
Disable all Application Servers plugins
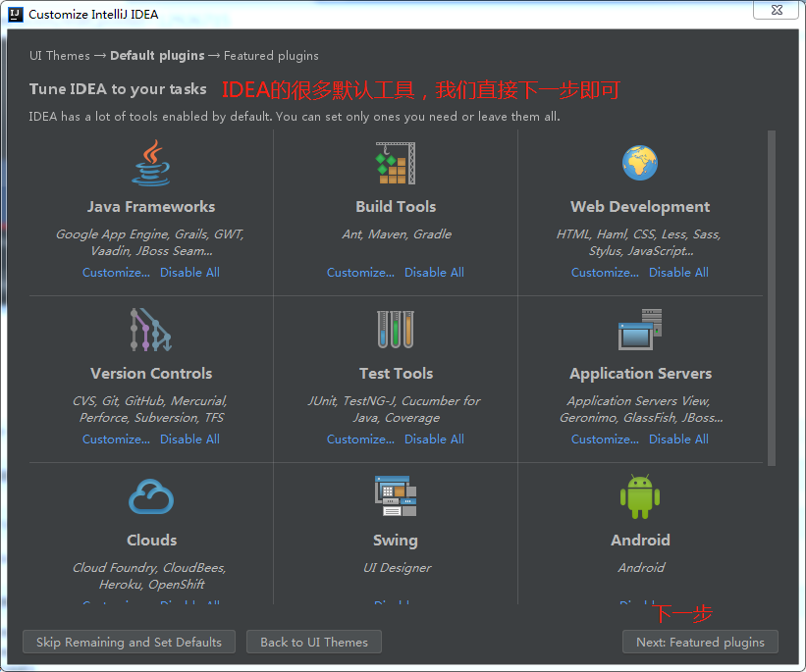coord(678,439)
